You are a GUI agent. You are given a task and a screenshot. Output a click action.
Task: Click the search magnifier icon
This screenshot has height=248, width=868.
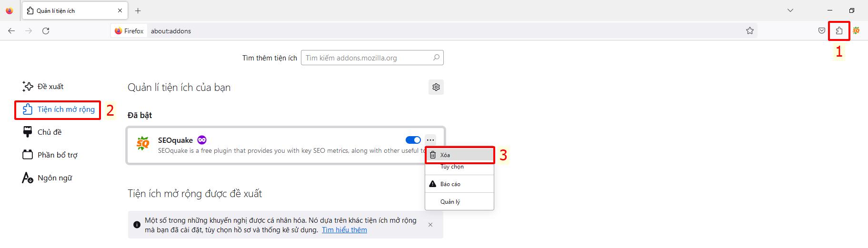tap(436, 58)
